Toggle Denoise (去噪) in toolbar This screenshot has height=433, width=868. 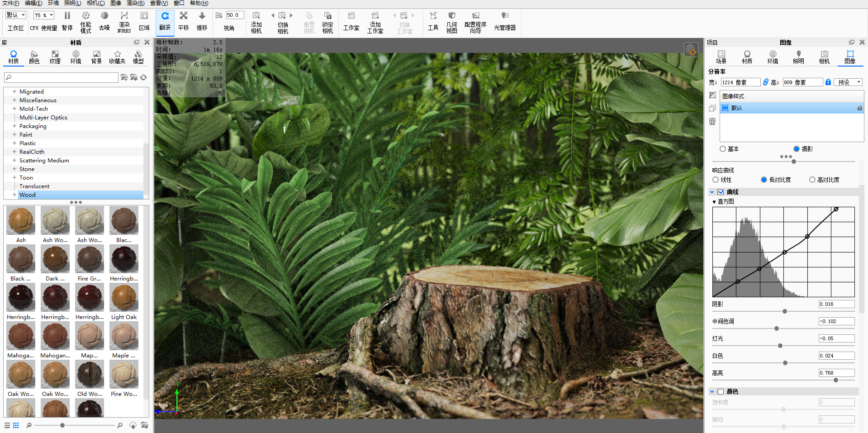104,21
